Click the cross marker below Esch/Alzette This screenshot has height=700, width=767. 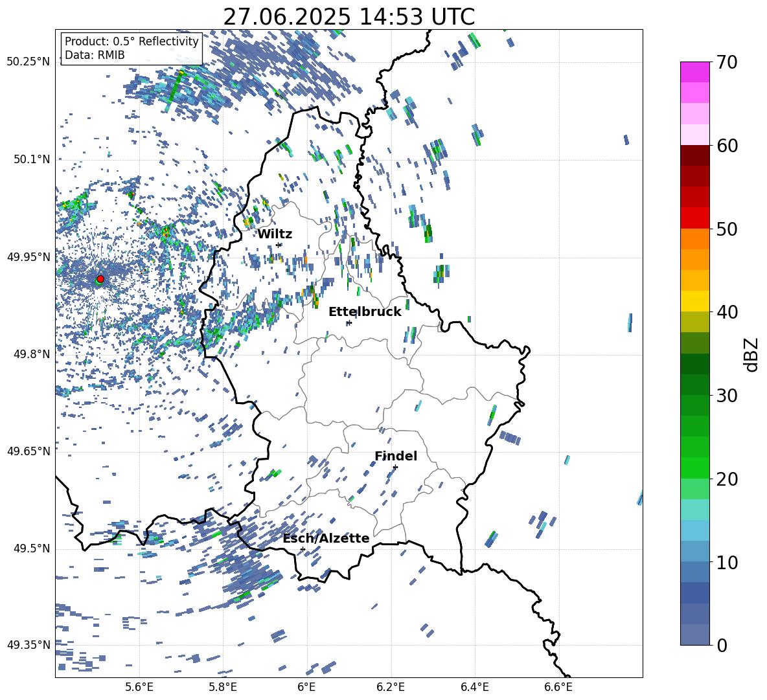(x=303, y=549)
